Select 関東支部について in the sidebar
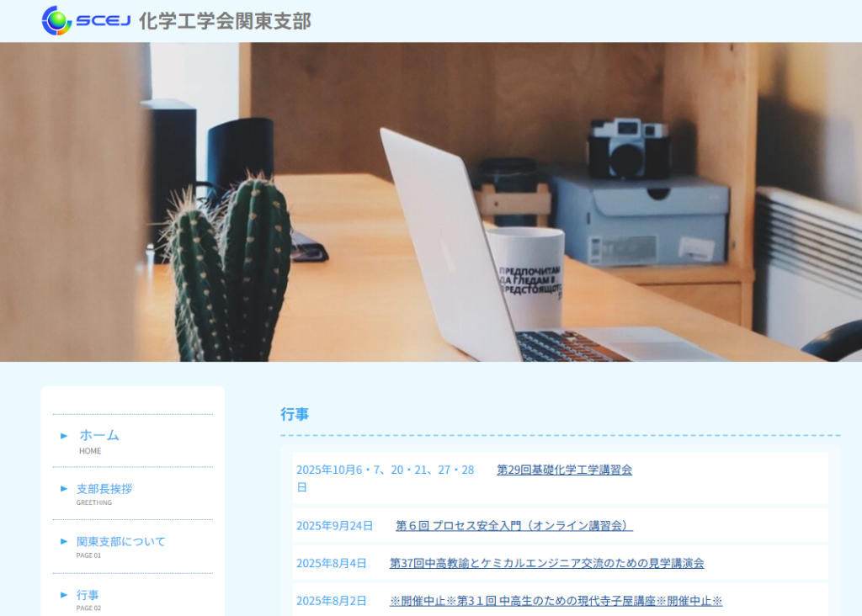The image size is (862, 616). click(x=121, y=542)
